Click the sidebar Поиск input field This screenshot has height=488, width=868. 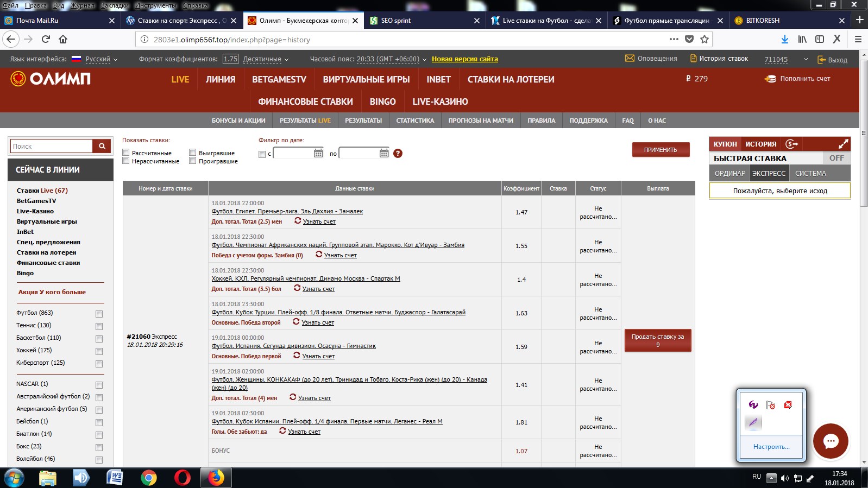pos(52,146)
